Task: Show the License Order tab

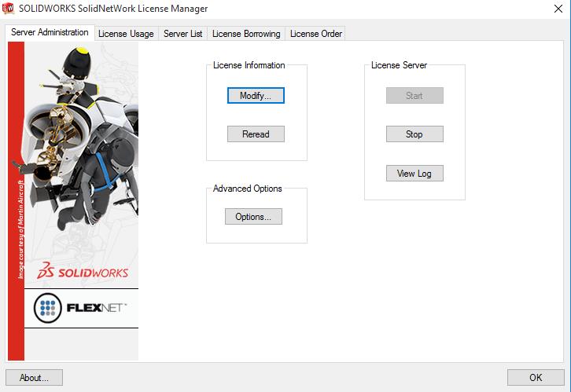Action: click(315, 34)
